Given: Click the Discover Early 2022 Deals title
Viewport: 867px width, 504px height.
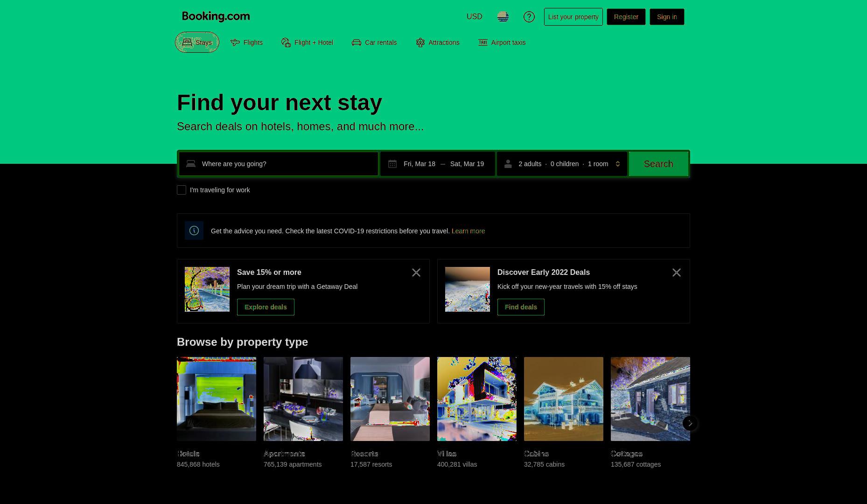Looking at the screenshot, I should pyautogui.click(x=544, y=272).
